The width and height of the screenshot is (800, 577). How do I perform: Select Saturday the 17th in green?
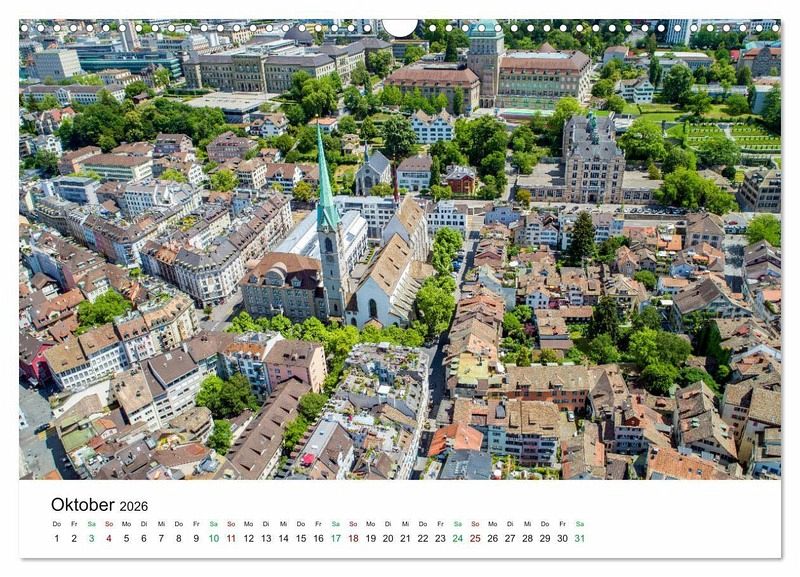(x=335, y=538)
